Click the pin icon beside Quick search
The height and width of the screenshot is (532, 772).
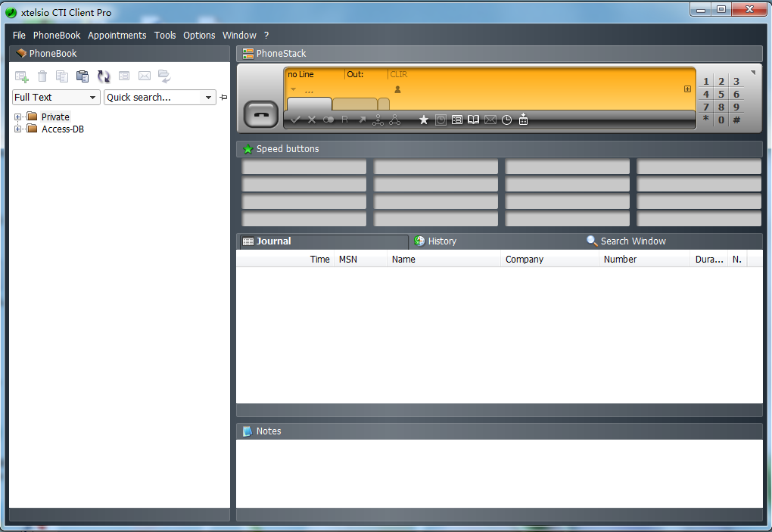coord(223,98)
